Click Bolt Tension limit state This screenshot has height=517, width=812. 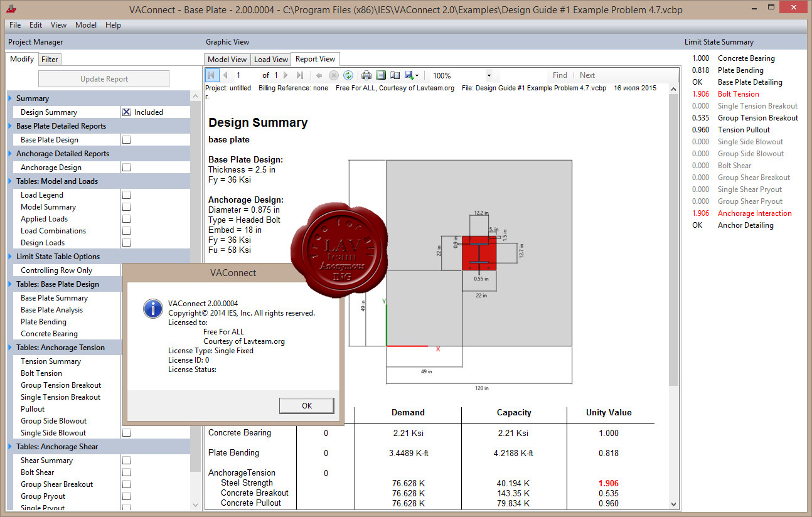[738, 94]
